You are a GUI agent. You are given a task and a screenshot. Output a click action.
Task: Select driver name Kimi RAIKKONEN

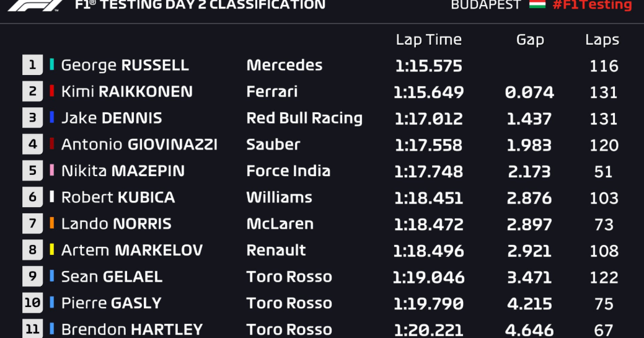coord(127,92)
